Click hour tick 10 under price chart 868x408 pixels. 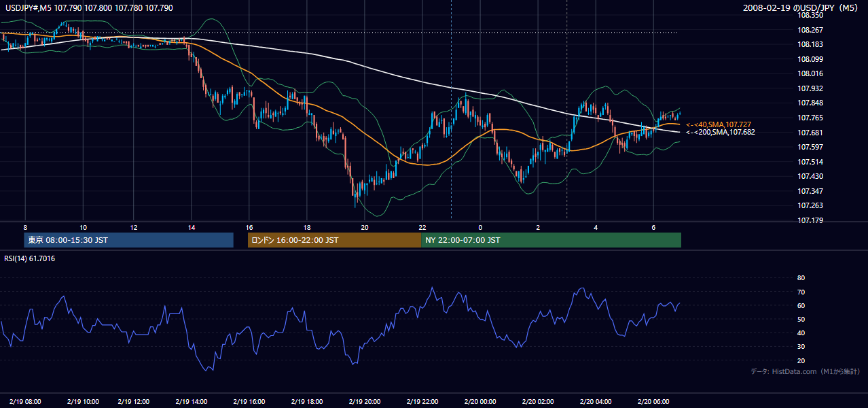[x=83, y=227]
